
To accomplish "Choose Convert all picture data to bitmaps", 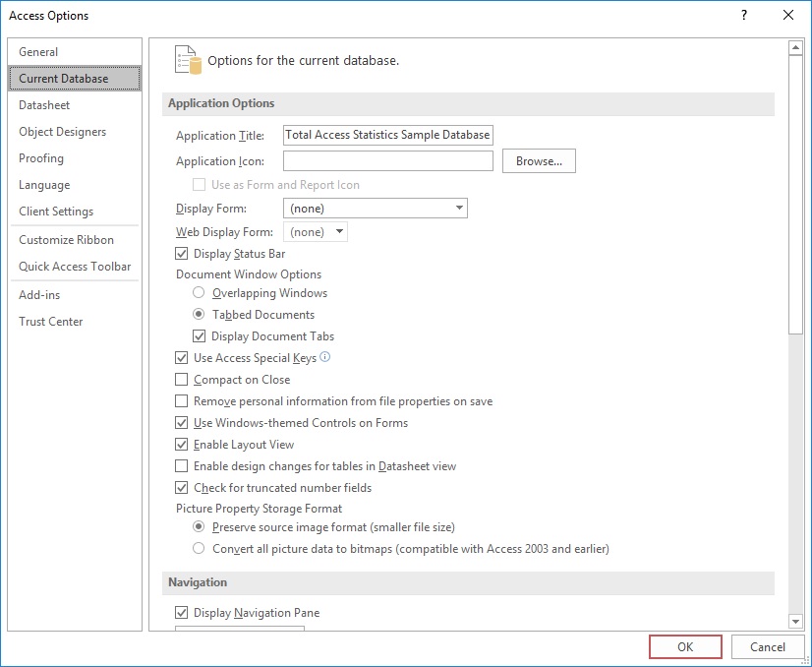I will [x=199, y=548].
